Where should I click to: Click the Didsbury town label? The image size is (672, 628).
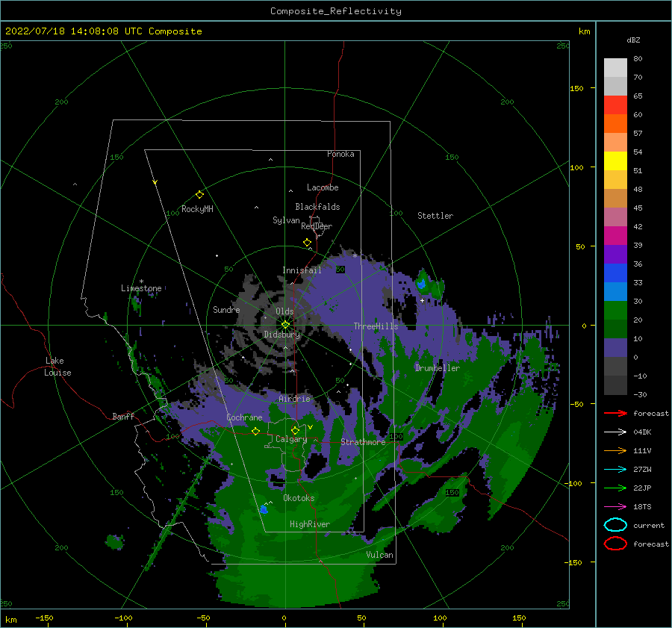click(x=282, y=335)
